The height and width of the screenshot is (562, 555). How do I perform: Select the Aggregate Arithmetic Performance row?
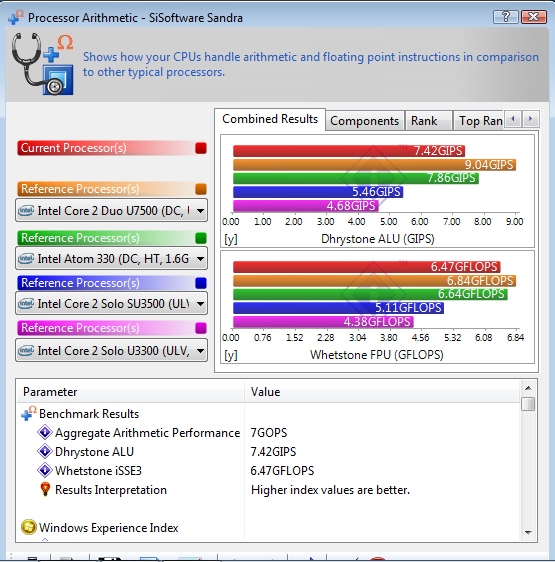pyautogui.click(x=269, y=433)
